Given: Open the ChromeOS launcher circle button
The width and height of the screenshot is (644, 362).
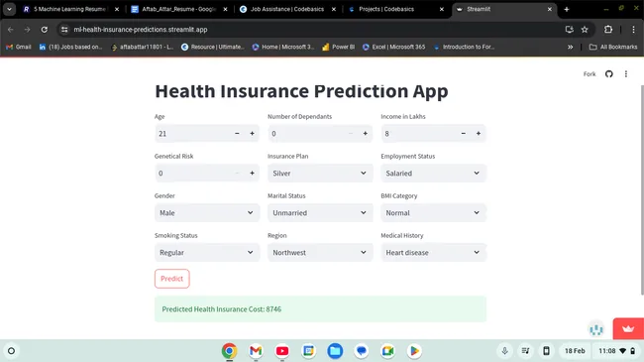Looking at the screenshot, I should click(x=12, y=351).
